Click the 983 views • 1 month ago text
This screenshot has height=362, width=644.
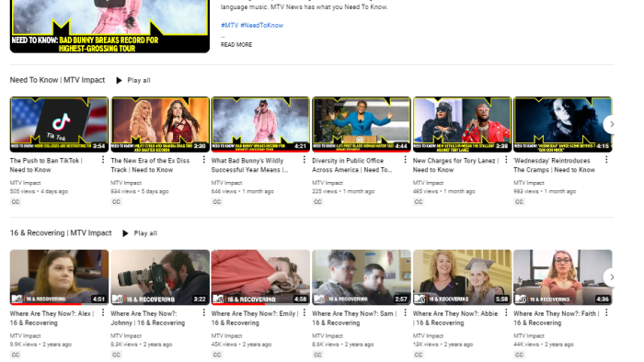(545, 191)
